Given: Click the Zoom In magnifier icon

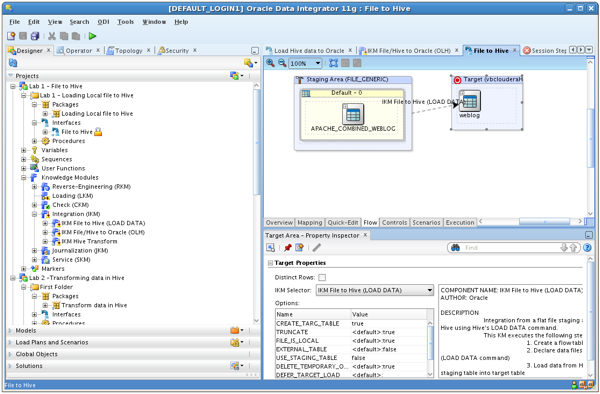Looking at the screenshot, I should point(270,63).
